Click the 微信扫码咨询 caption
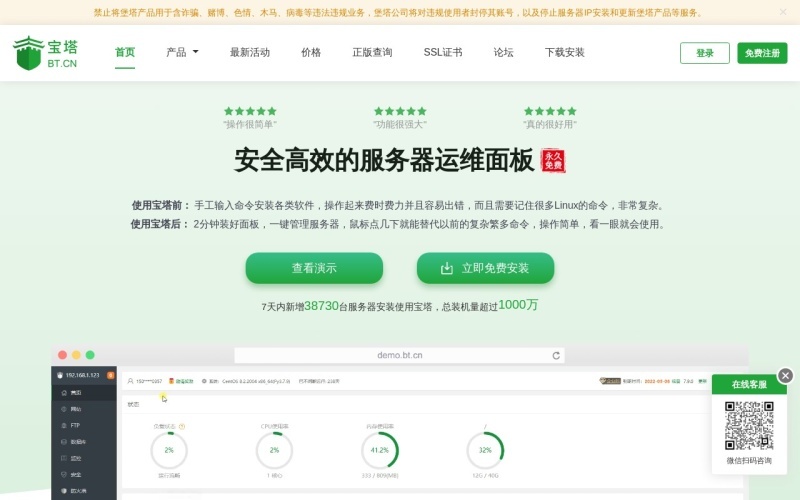This screenshot has width=800, height=500. pyautogui.click(x=749, y=461)
